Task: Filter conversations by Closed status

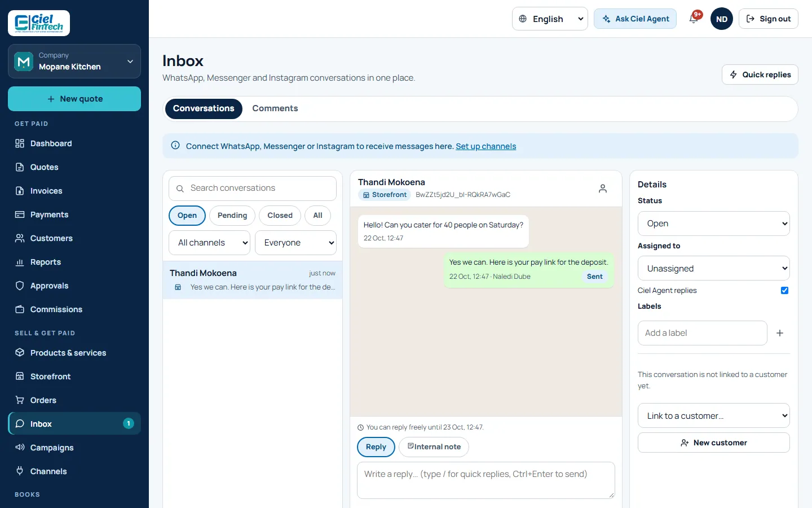Action: pos(280,216)
